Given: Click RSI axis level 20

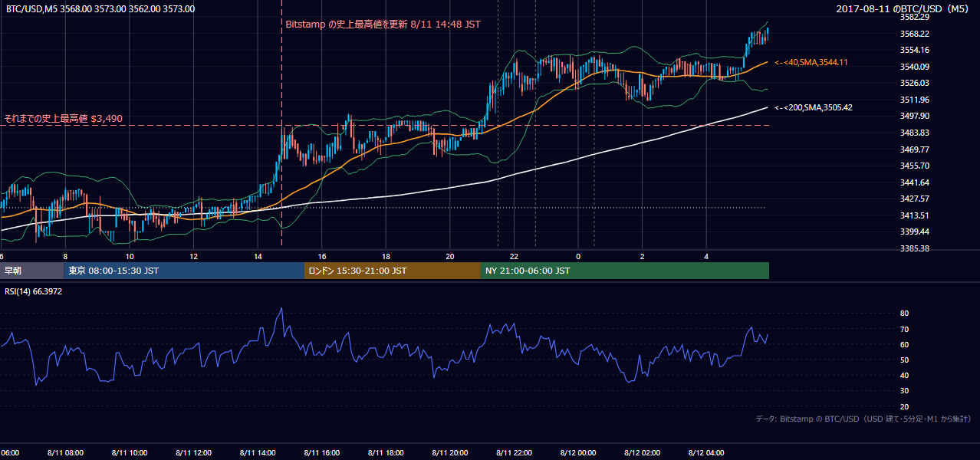Looking at the screenshot, I should (x=904, y=406).
